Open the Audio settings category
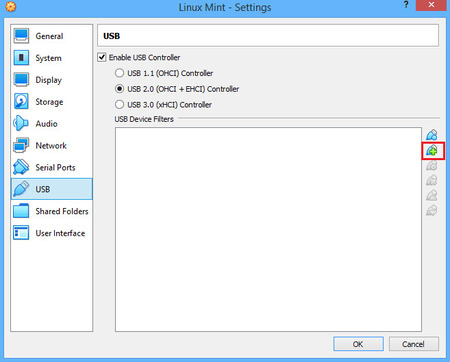450x362 pixels. pyautogui.click(x=51, y=124)
